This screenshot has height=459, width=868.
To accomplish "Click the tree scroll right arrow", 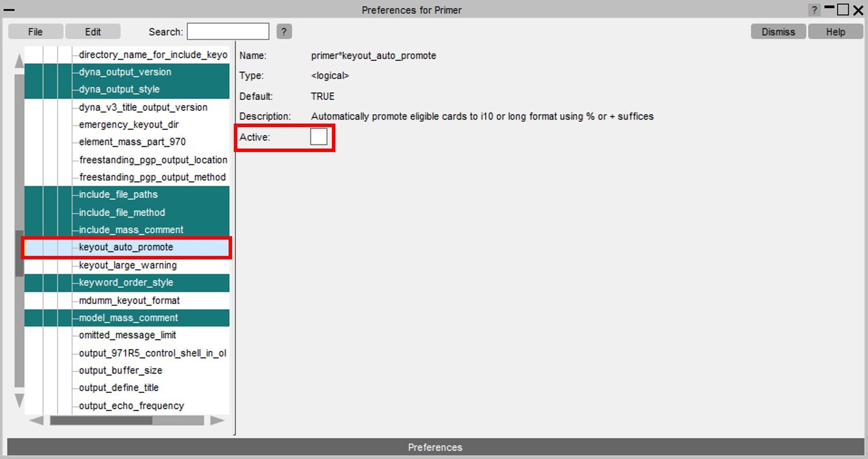I will point(218,420).
